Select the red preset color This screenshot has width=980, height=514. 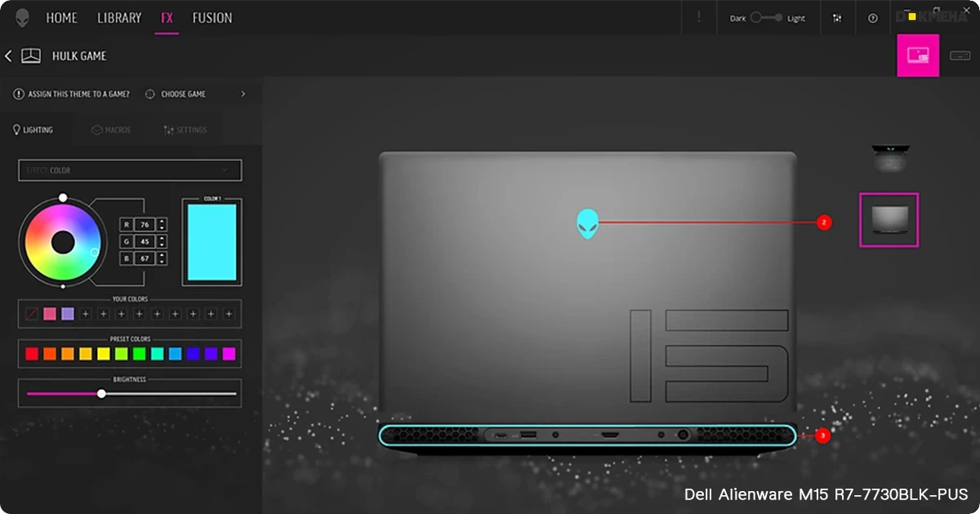tap(32, 354)
